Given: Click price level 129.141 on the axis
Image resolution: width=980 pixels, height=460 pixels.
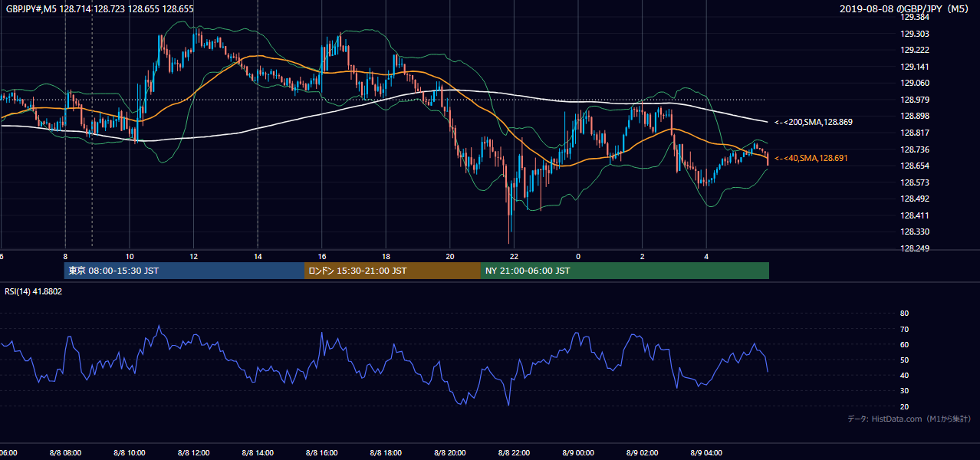Looking at the screenshot, I should tap(914, 67).
